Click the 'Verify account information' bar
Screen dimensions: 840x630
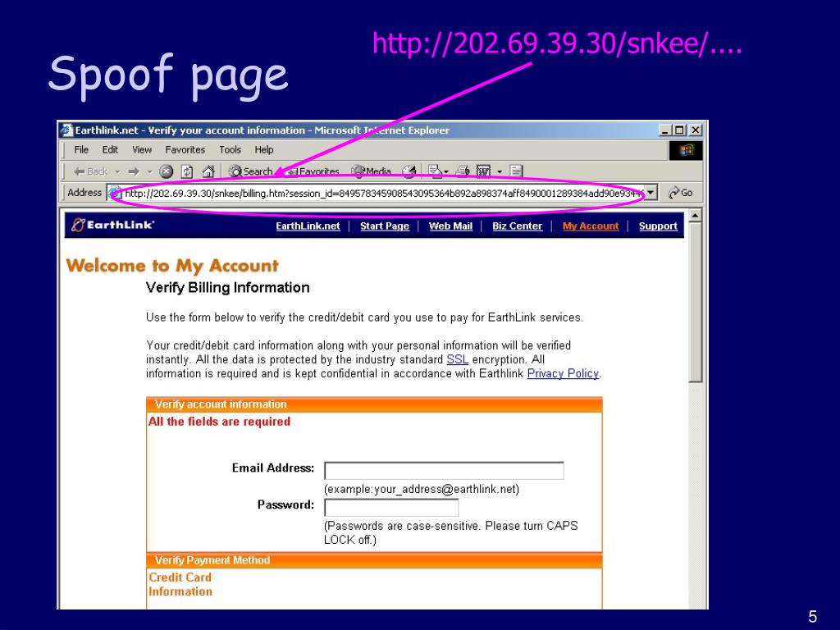click(374, 404)
